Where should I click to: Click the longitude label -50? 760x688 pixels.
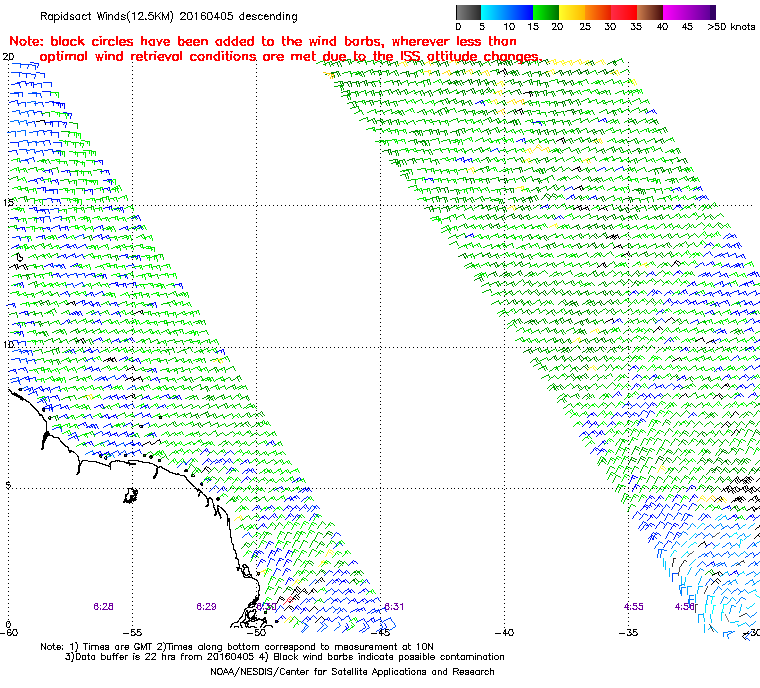click(x=257, y=633)
